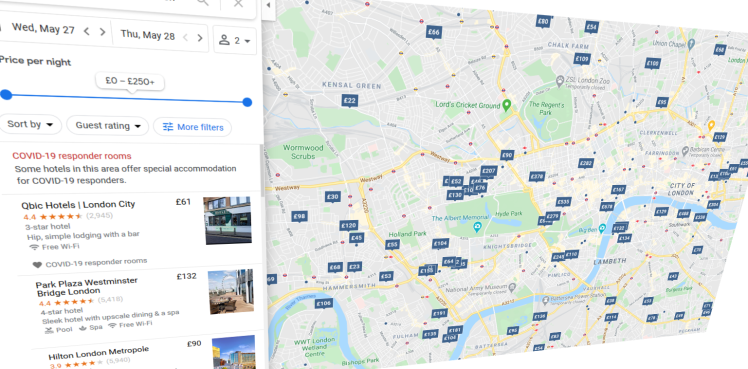Image resolution: width=748 pixels, height=369 pixels.
Task: Select the £191 hotel map marker
Action: [x=440, y=313]
